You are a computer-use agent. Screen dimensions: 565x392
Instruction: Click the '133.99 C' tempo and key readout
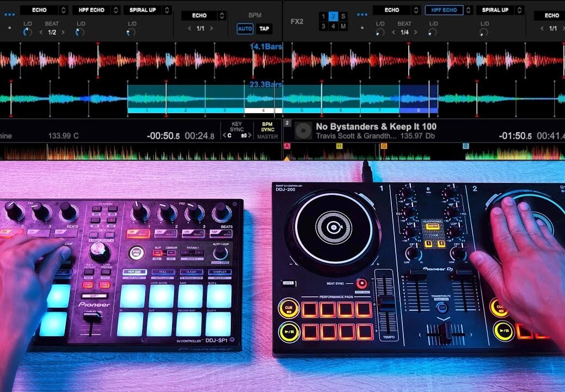tap(64, 136)
